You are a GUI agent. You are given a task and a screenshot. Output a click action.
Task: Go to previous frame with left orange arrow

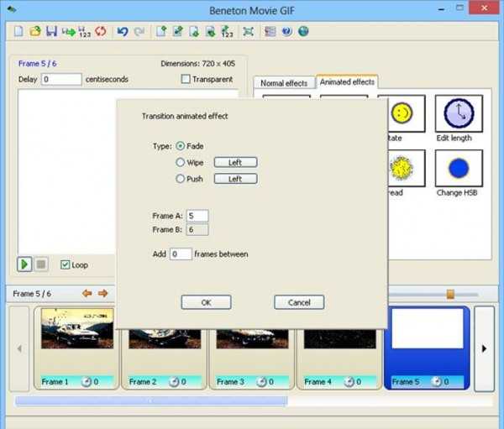pos(87,293)
